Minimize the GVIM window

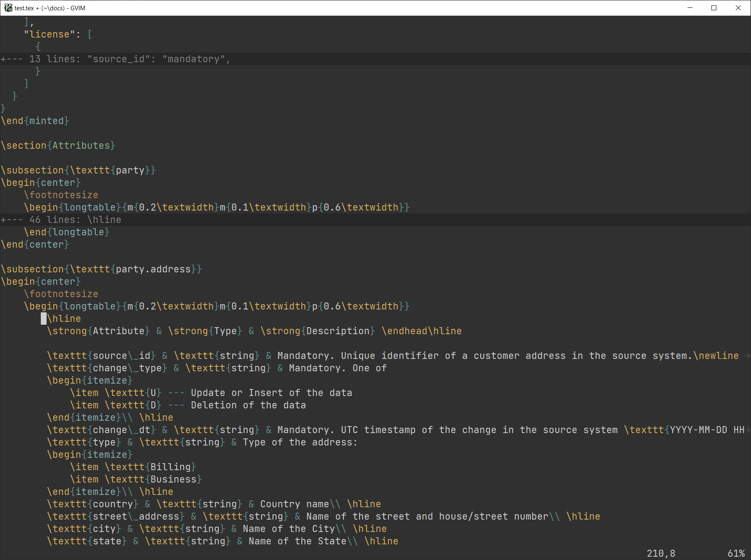(x=690, y=8)
